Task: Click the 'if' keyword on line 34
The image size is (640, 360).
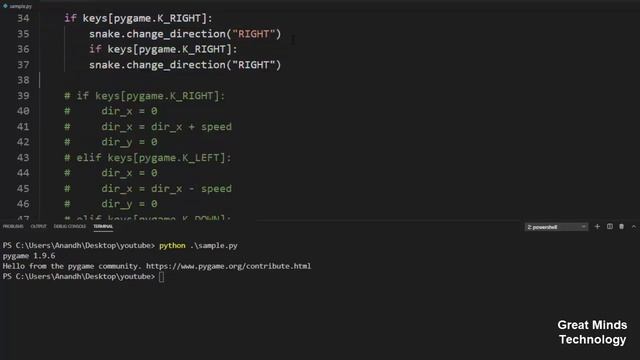Action: pyautogui.click(x=70, y=18)
